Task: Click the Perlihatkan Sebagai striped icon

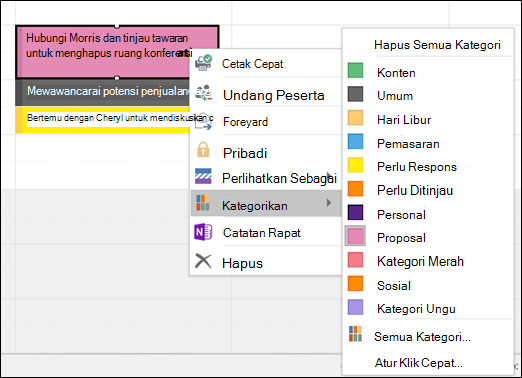Action: pos(203,176)
